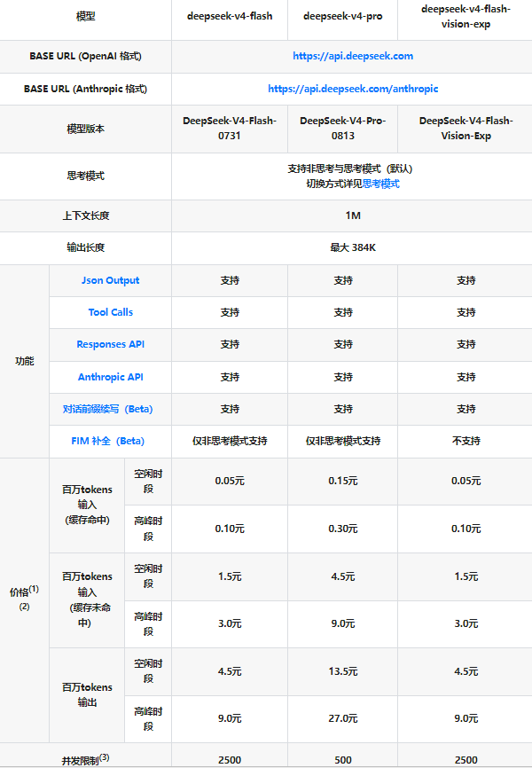Select the 1M context length value
532x768 pixels.
click(x=353, y=216)
